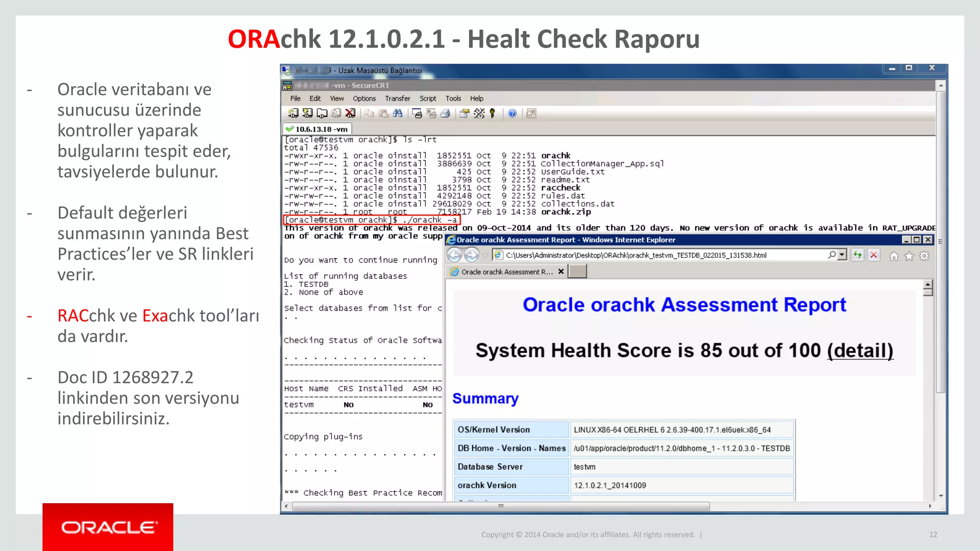Image resolution: width=980 pixels, height=551 pixels.
Task: Open the Tools menu in SecureCRT
Action: pos(453,99)
